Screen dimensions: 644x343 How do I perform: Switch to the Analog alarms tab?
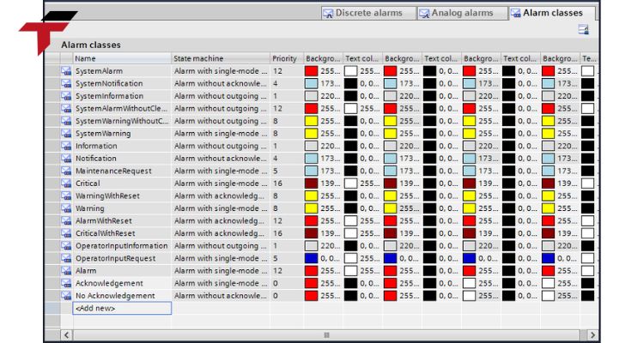462,13
